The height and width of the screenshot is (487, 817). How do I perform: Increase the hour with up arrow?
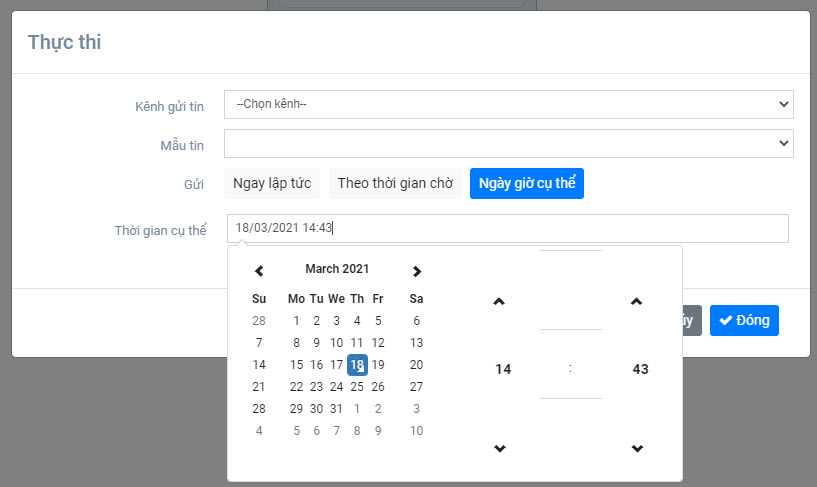(500, 302)
